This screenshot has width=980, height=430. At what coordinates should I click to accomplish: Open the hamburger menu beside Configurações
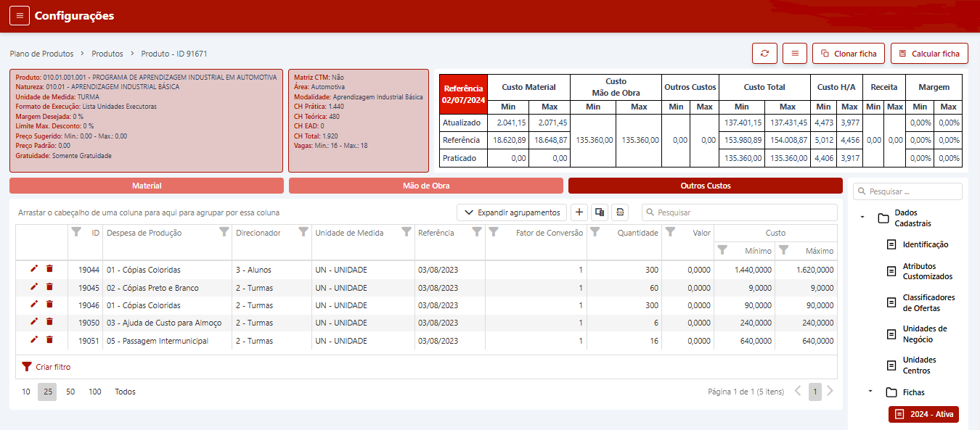tap(20, 16)
